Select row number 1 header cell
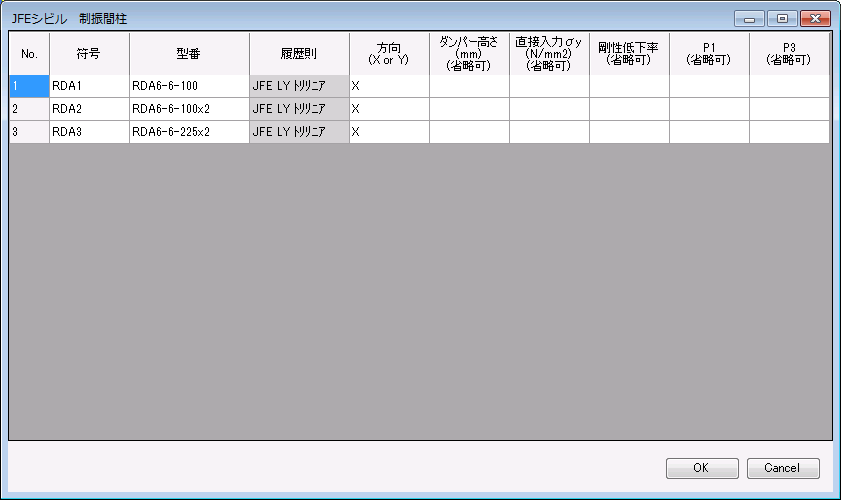 (29, 86)
